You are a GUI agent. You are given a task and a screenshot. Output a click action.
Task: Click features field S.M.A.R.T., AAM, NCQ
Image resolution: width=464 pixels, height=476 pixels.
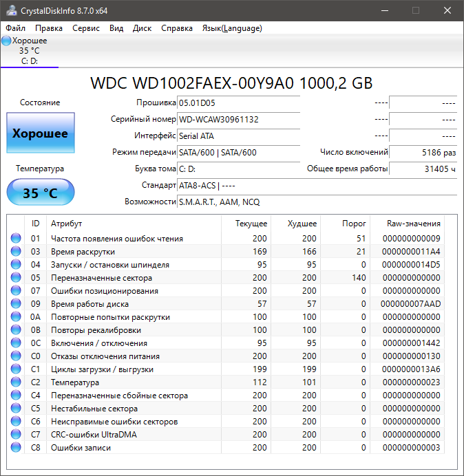(x=317, y=202)
